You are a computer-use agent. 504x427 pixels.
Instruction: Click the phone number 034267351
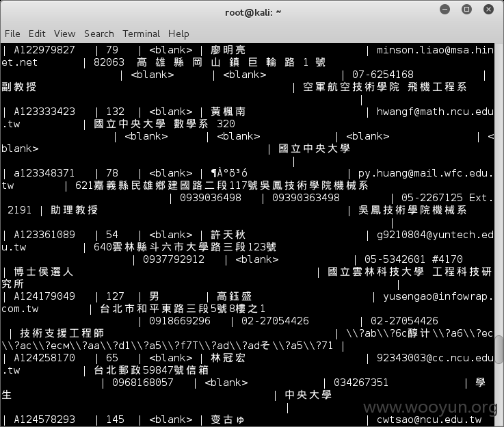tap(361, 383)
